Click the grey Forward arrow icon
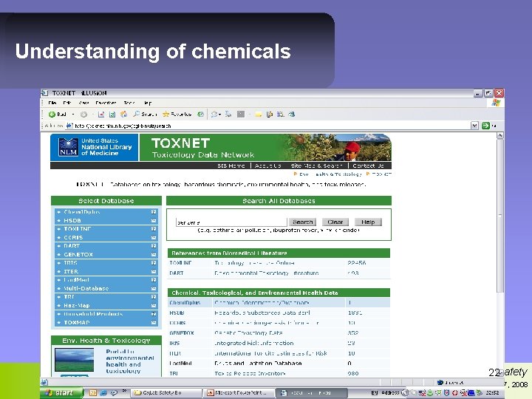The width and height of the screenshot is (532, 399). [83, 115]
